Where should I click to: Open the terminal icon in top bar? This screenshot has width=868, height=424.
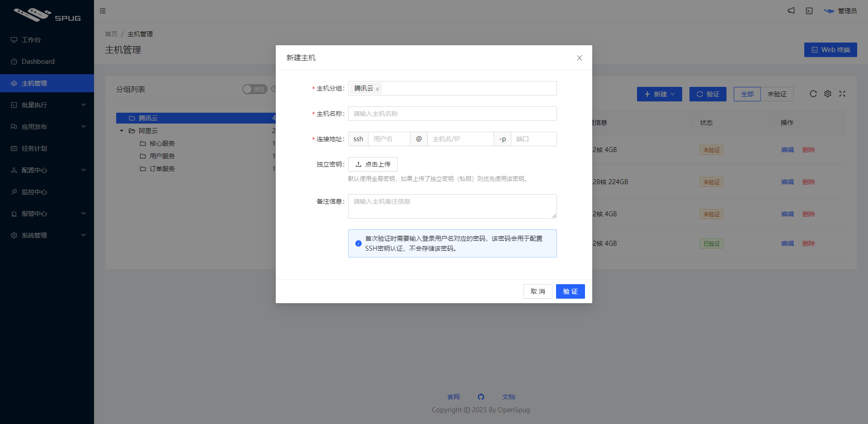(x=809, y=11)
